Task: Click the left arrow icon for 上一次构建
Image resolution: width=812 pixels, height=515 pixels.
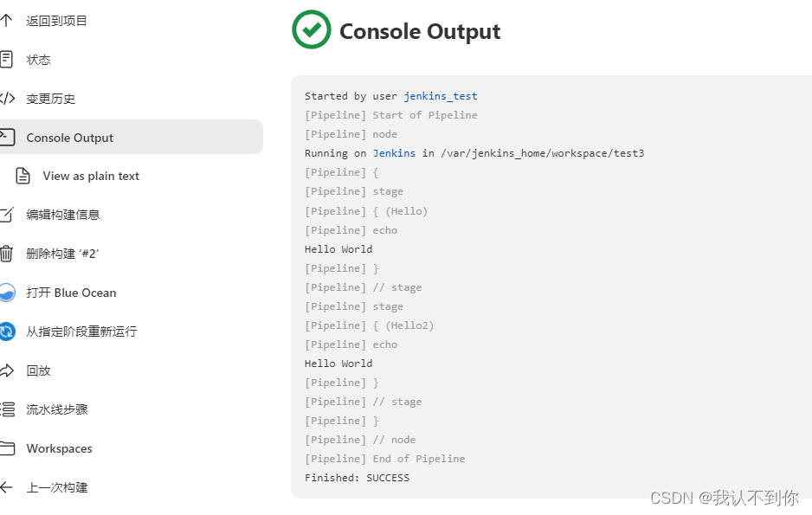Action: [6, 487]
